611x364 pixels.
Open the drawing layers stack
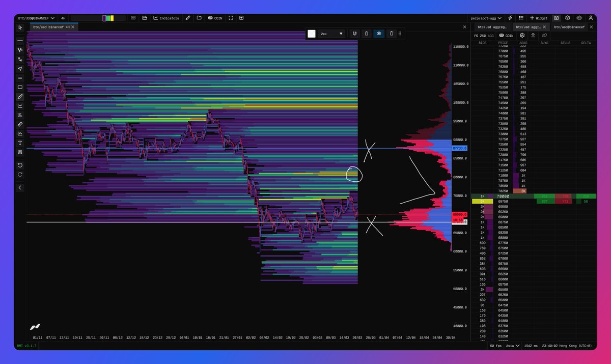point(20,152)
